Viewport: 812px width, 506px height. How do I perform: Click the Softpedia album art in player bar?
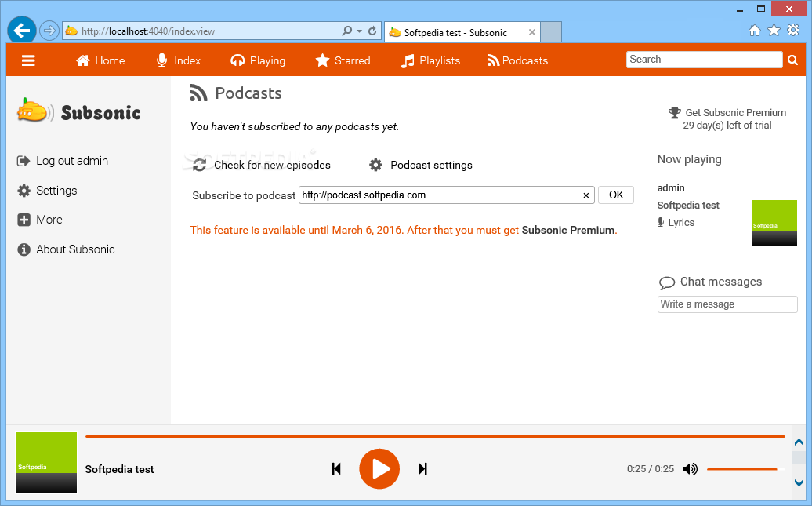pyautogui.click(x=46, y=462)
